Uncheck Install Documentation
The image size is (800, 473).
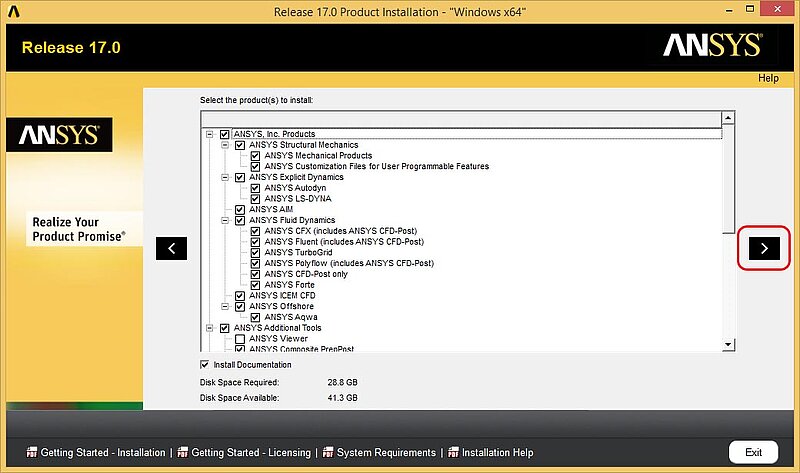[x=205, y=364]
